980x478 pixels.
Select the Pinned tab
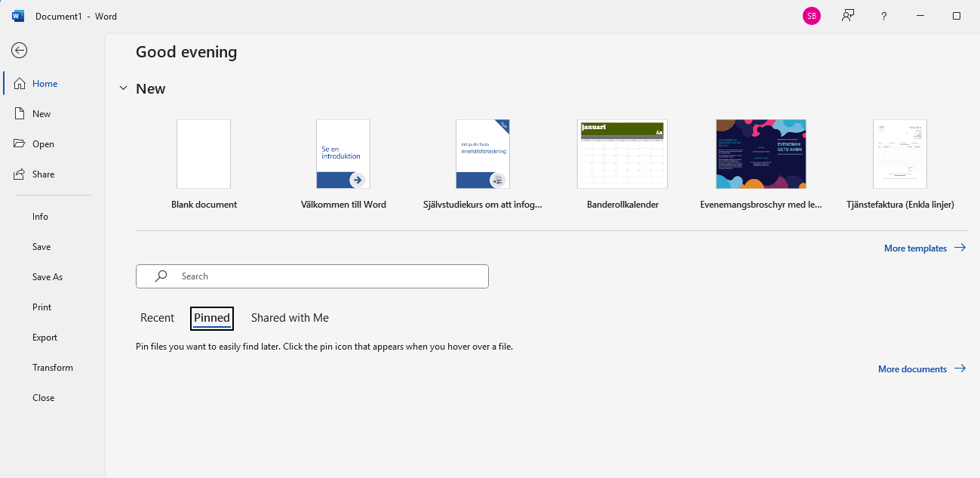212,318
